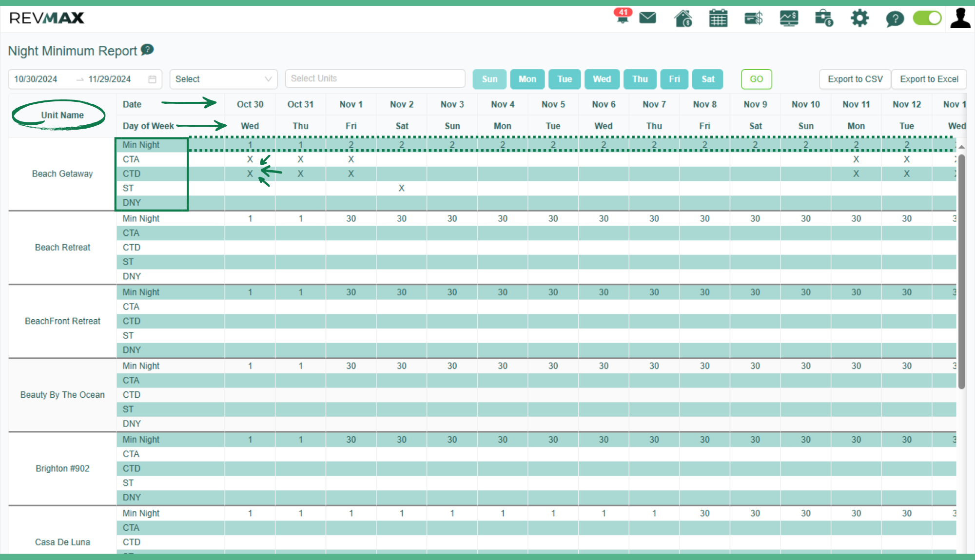
Task: Open the Select Units combo box
Action: coord(375,78)
